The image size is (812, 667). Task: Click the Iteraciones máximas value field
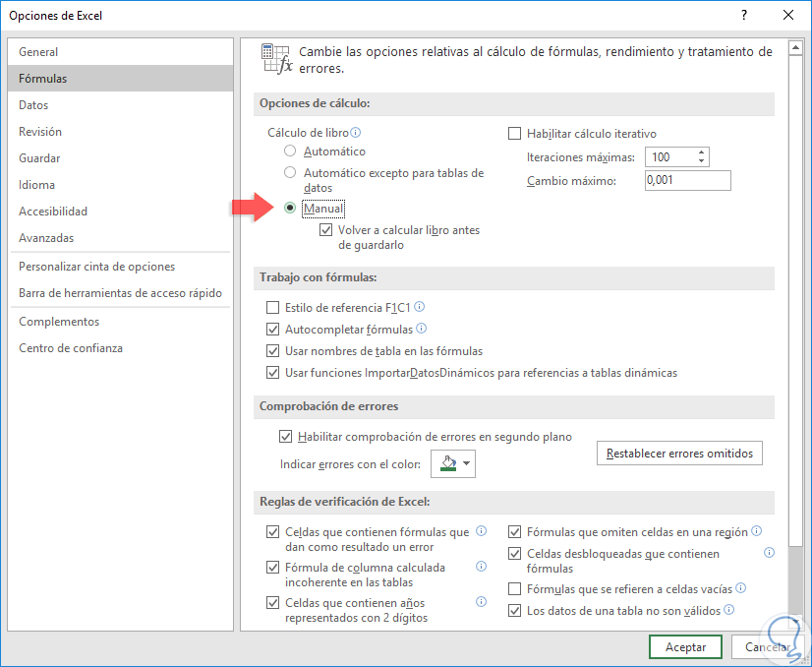point(670,157)
